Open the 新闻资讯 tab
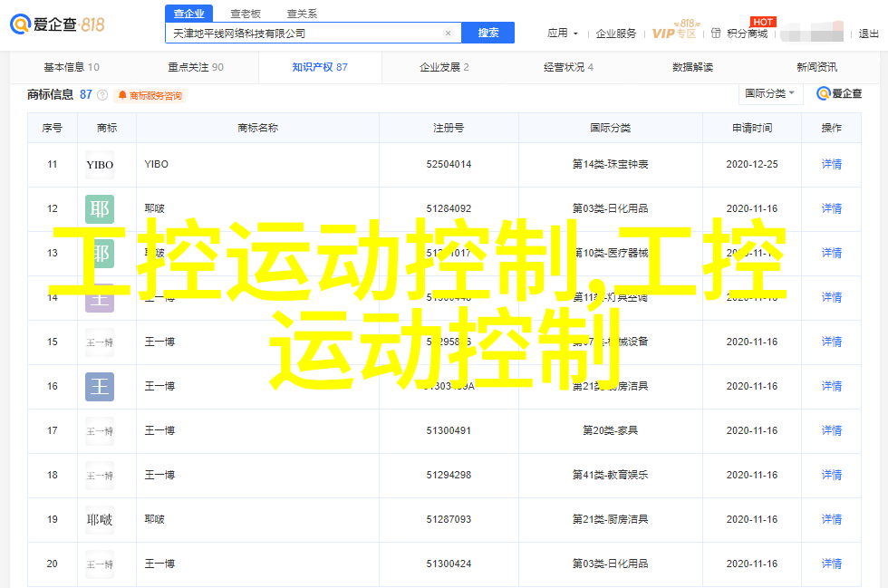Image resolution: width=888 pixels, height=588 pixels. coord(816,67)
